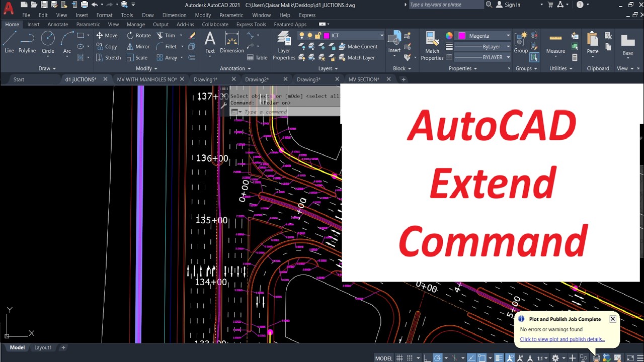
Task: Click the plot and publish details link
Action: 562,339
